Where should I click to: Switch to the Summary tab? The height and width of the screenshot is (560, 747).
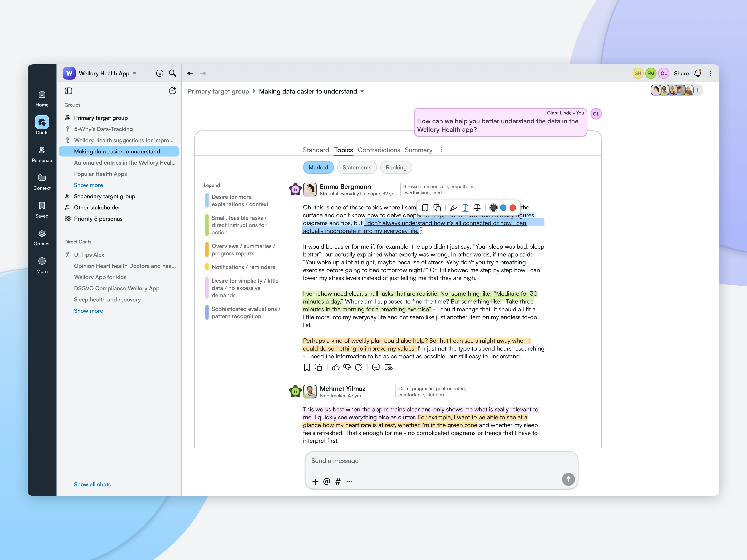[419, 150]
